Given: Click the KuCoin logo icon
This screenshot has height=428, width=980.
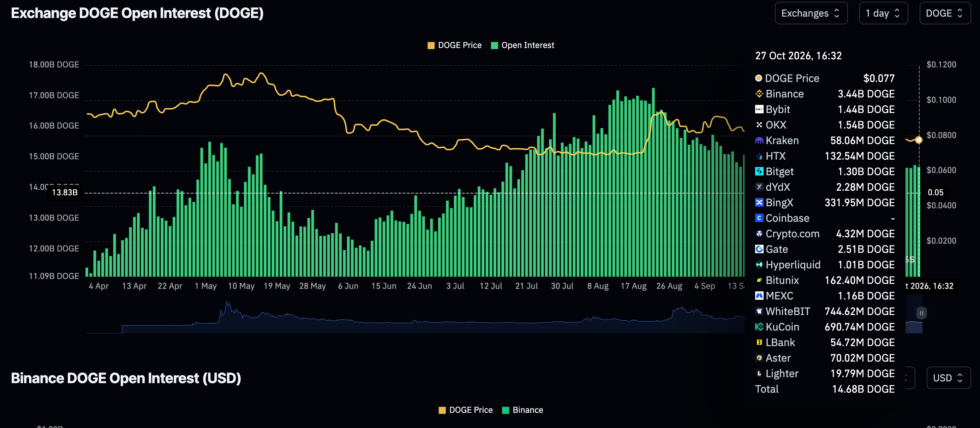Looking at the screenshot, I should pyautogui.click(x=759, y=326).
